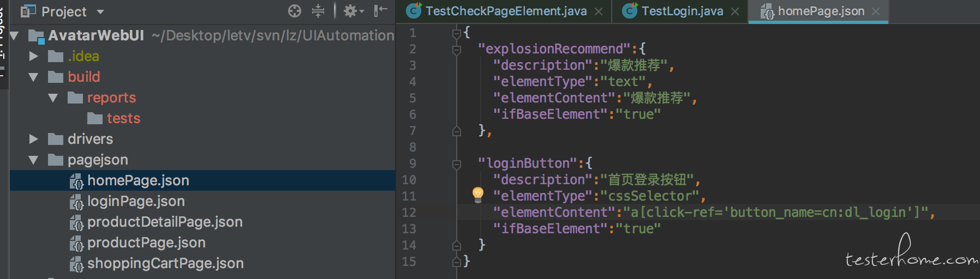The height and width of the screenshot is (279, 980).
Task: Close the homePage.json editor tab
Action: 876,11
